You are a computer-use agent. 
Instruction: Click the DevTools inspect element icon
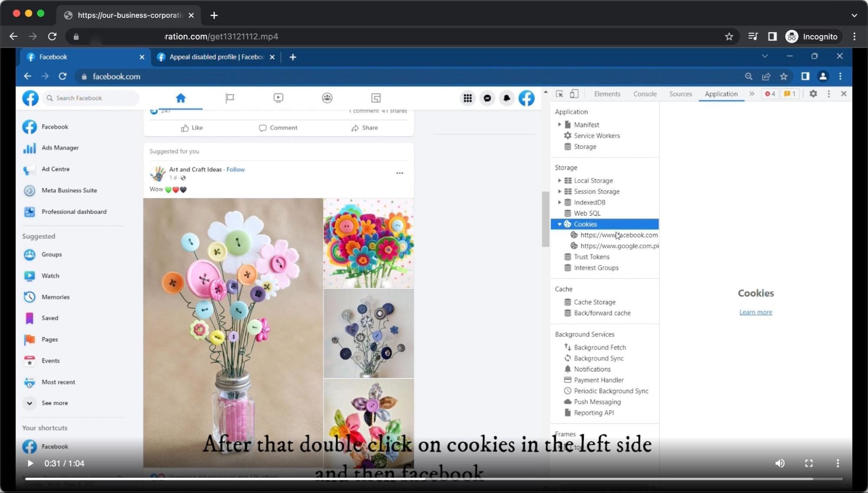[560, 94]
